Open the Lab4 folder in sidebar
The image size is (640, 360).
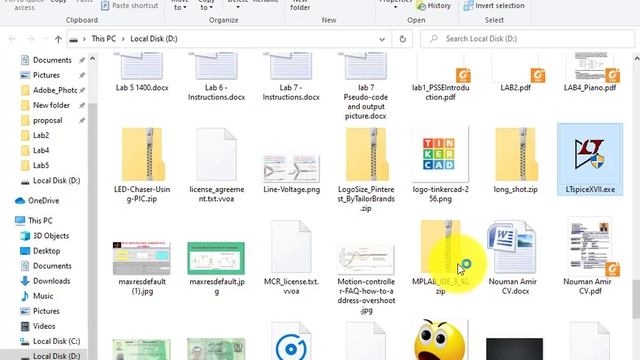(41, 150)
